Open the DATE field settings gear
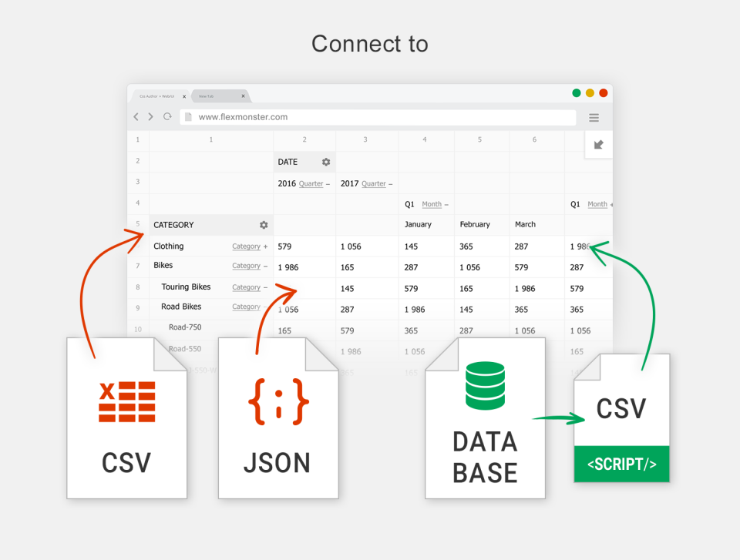This screenshot has width=740, height=560. (x=325, y=162)
